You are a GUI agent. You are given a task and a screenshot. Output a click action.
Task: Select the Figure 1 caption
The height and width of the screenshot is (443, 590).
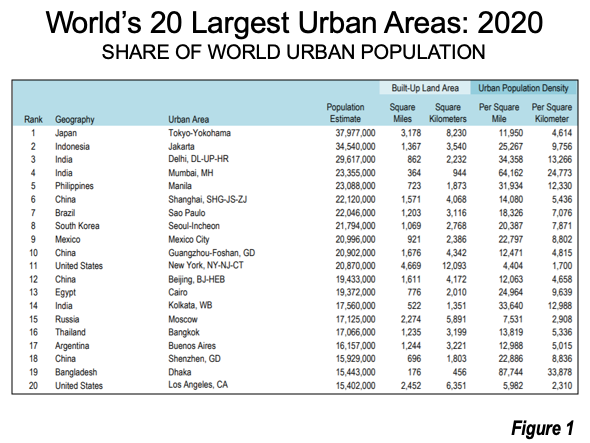pos(542,428)
